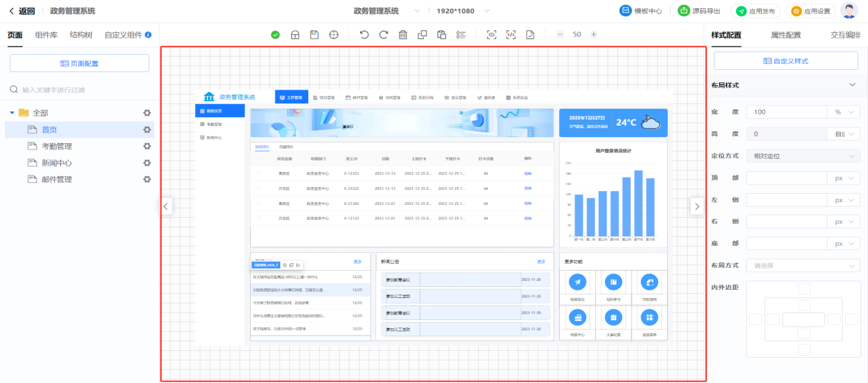The width and height of the screenshot is (868, 383).
Task: Open settings gear for 考勤管理 page
Action: click(x=147, y=146)
